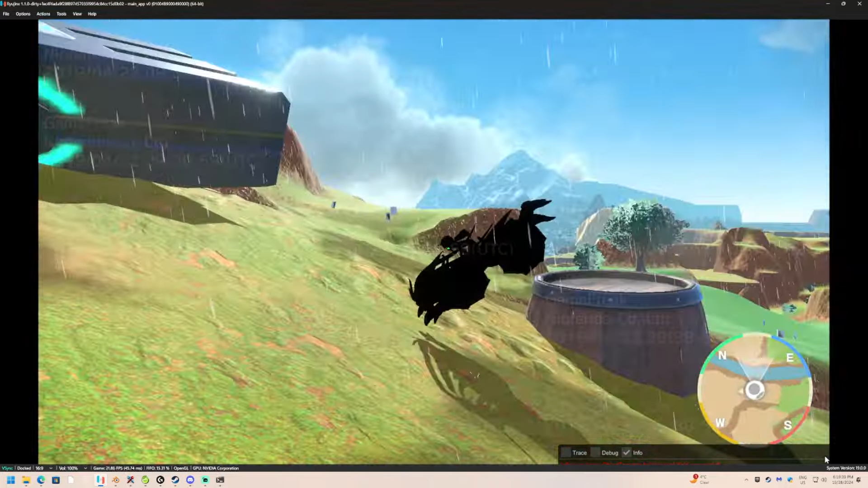
Task: Open the crossed-tools taskbar app
Action: [130, 480]
